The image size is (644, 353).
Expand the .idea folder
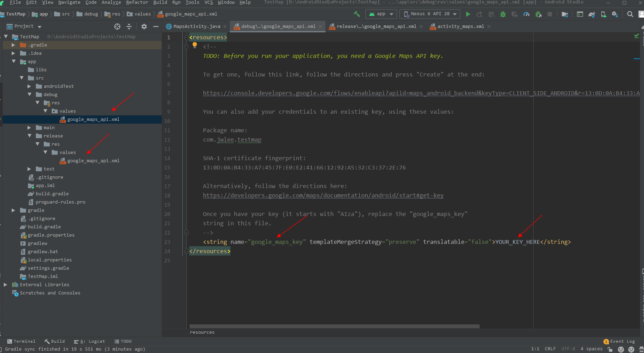pyautogui.click(x=13, y=53)
